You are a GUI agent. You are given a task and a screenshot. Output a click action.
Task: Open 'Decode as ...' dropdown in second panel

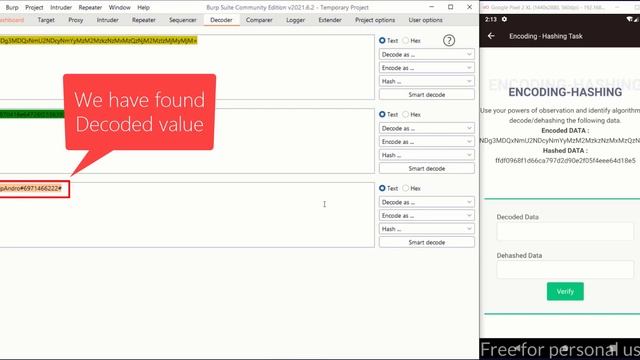click(x=427, y=128)
